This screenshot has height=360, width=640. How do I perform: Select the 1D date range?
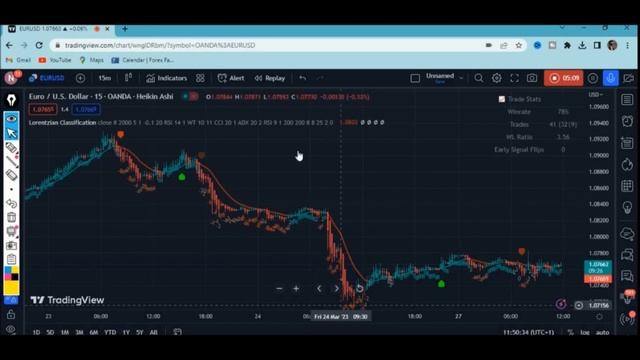click(x=36, y=332)
